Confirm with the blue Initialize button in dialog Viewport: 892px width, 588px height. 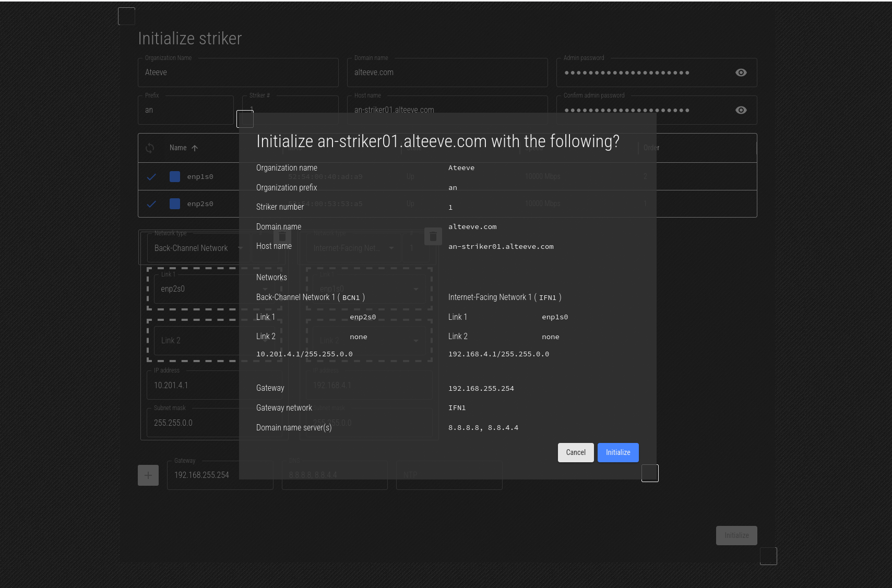point(618,452)
